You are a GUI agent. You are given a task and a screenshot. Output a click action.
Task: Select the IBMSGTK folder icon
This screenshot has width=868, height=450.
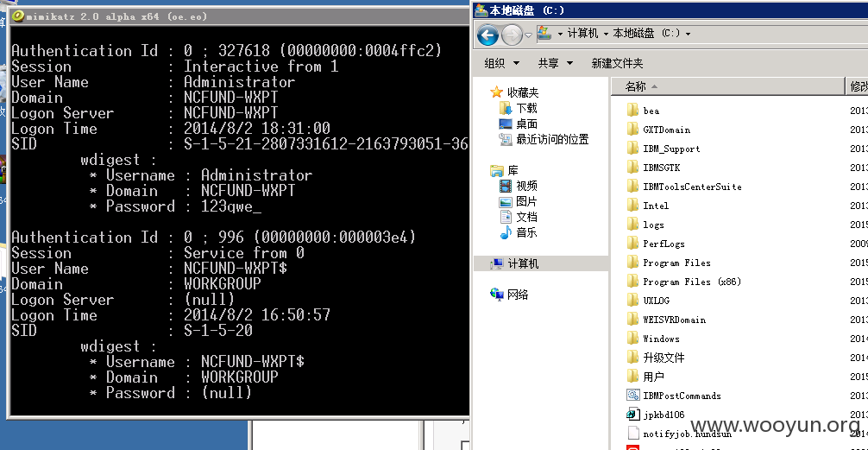(633, 167)
